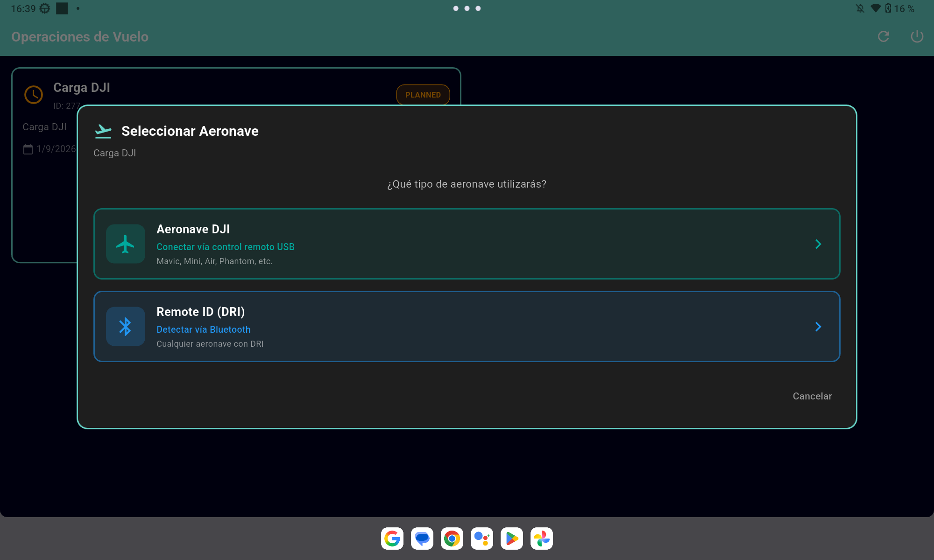Click the 'Cualquier aeronave con DRI' text

(210, 344)
